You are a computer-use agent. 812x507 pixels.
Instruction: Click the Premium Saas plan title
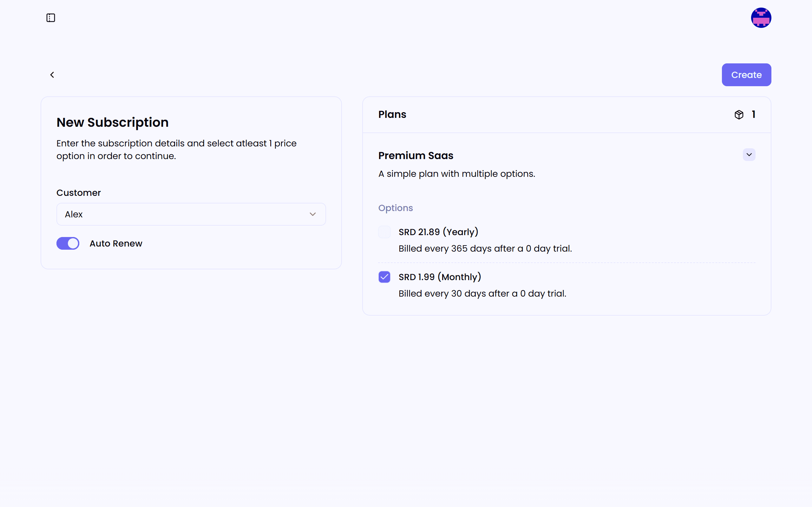coord(416,156)
